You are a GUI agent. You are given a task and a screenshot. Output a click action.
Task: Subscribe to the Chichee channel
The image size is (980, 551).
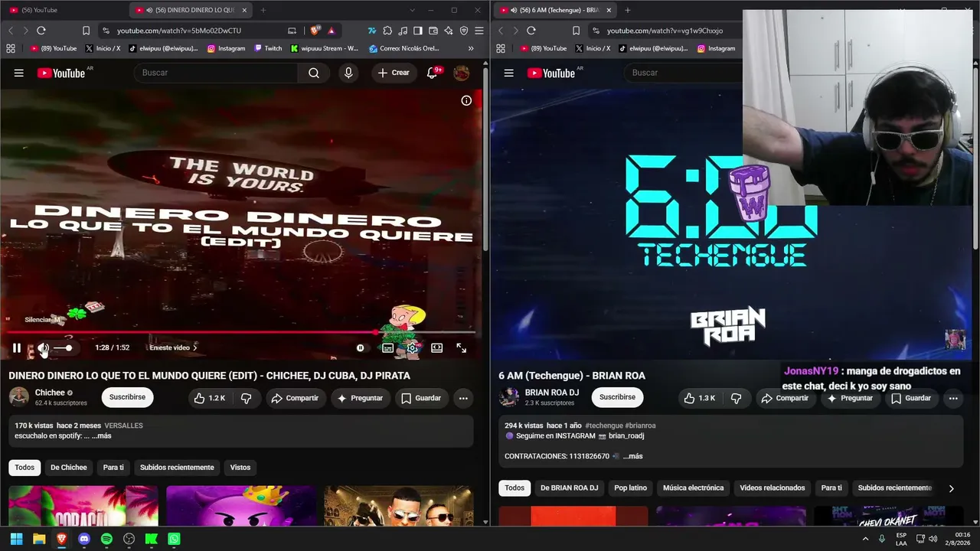[127, 397]
